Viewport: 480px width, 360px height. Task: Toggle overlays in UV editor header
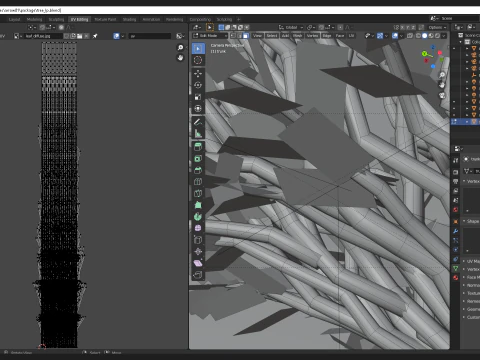[116, 36]
